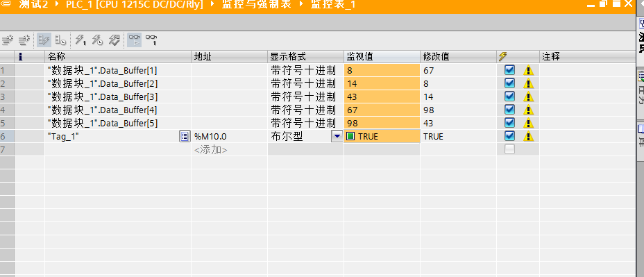The image size is (644, 277).
Task: Uncheck modify checkbox for Tag_1 row
Action: (x=509, y=136)
